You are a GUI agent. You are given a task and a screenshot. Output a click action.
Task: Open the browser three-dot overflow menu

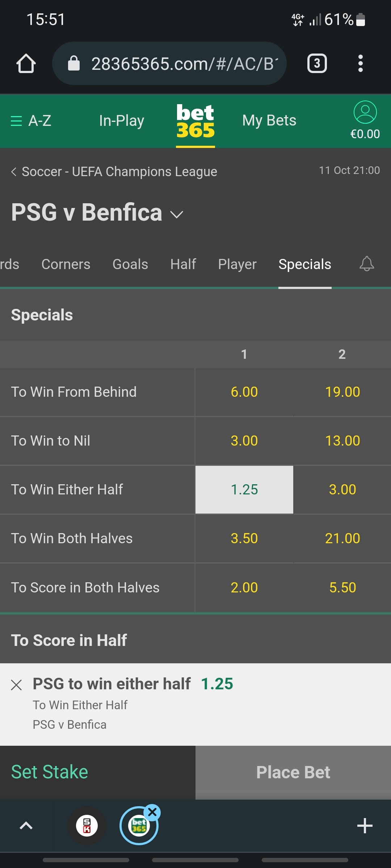coord(360,63)
